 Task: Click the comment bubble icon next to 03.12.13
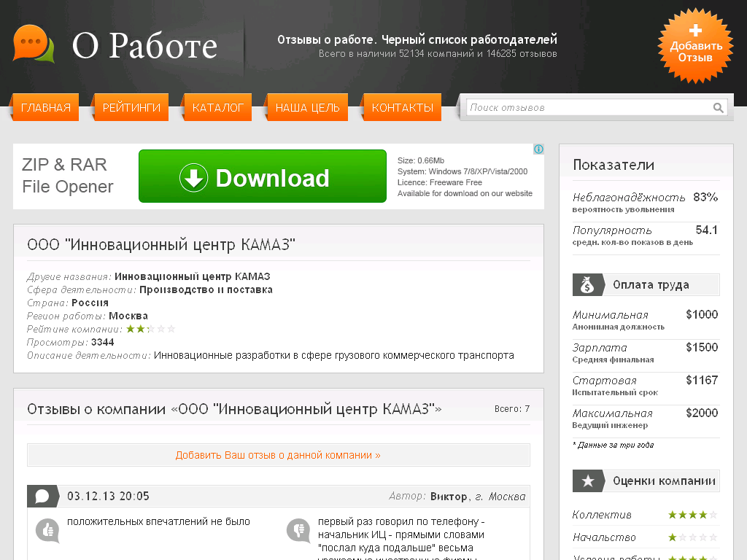[x=42, y=496]
